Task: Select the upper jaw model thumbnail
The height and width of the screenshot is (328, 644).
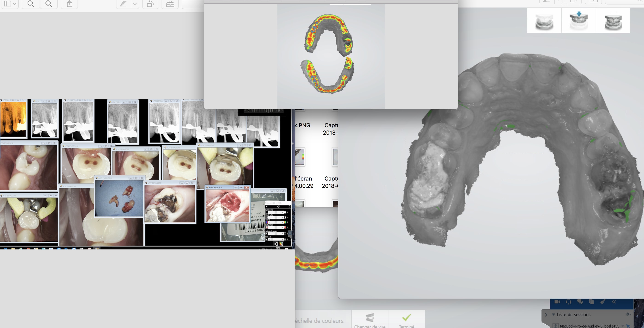Action: tap(579, 21)
